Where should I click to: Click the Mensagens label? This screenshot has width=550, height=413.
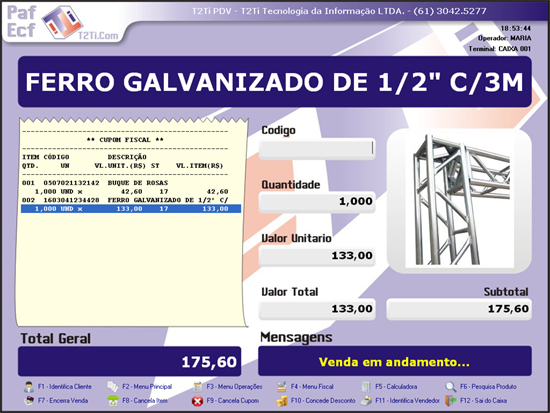click(296, 338)
